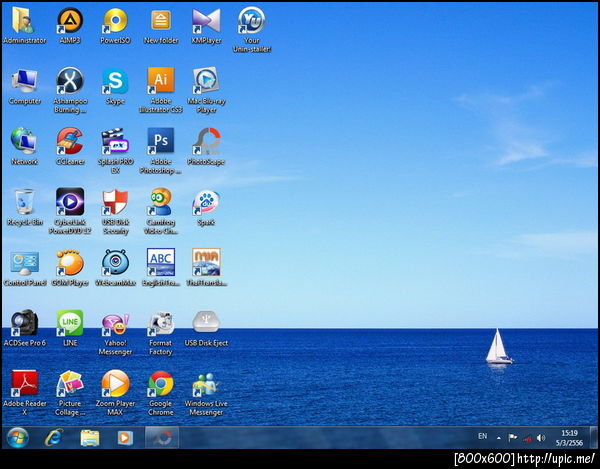Open the New folder icon

(x=161, y=21)
